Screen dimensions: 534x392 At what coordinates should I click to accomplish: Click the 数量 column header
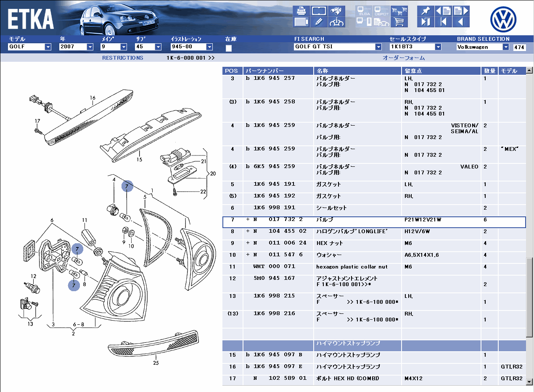point(490,71)
